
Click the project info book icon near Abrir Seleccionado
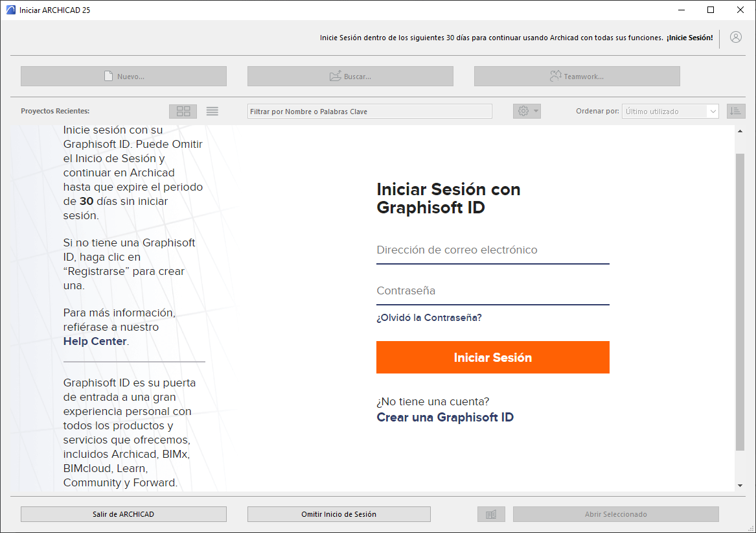point(491,514)
